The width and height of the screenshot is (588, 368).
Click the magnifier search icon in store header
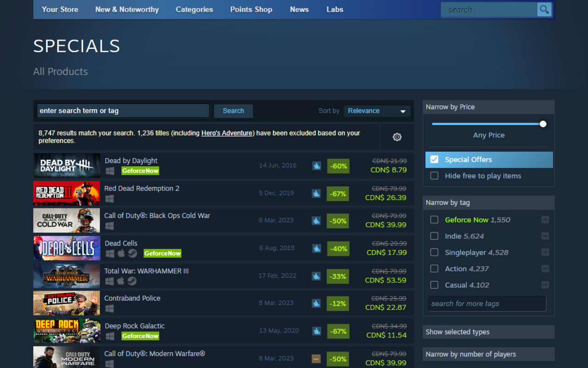click(x=544, y=10)
